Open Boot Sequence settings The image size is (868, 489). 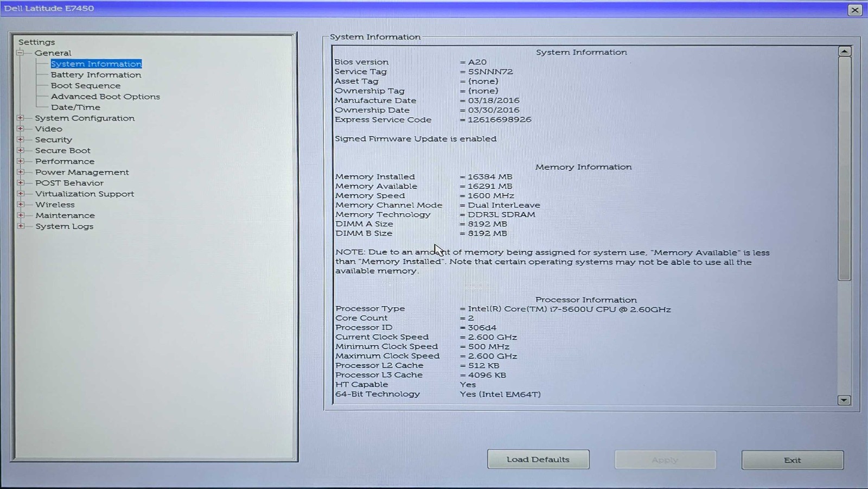(86, 86)
